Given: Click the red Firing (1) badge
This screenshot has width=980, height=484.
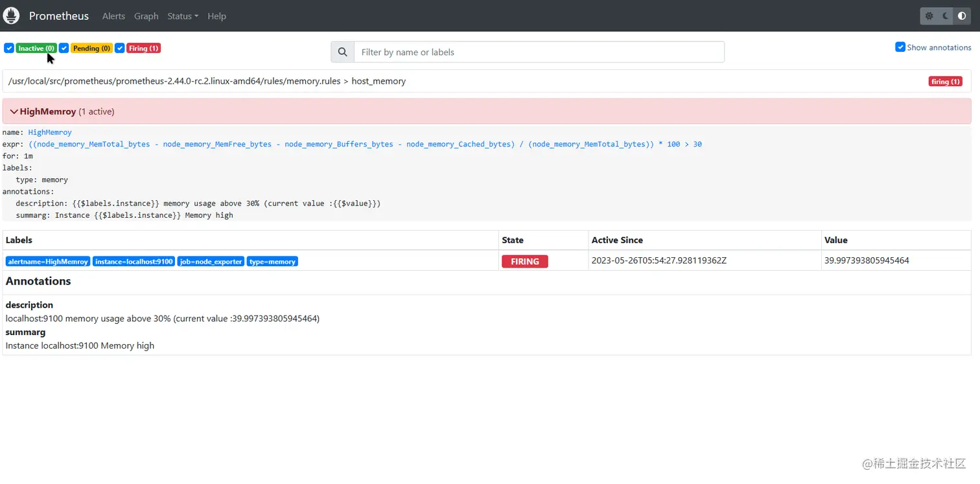Looking at the screenshot, I should [x=143, y=48].
